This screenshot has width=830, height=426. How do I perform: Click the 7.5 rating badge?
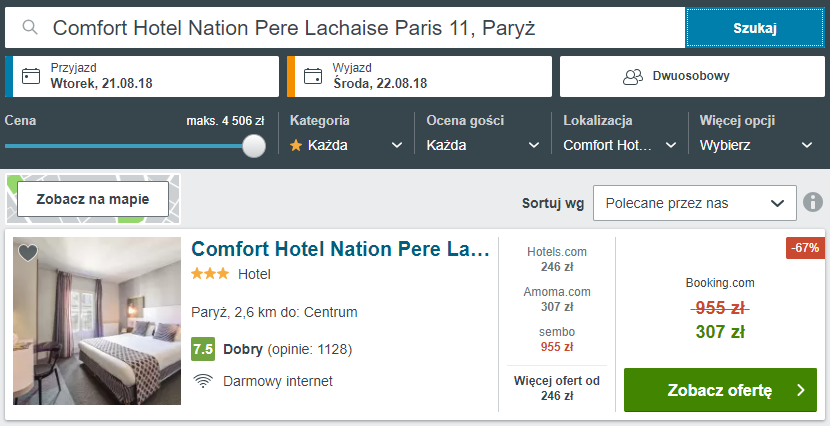pos(203,349)
